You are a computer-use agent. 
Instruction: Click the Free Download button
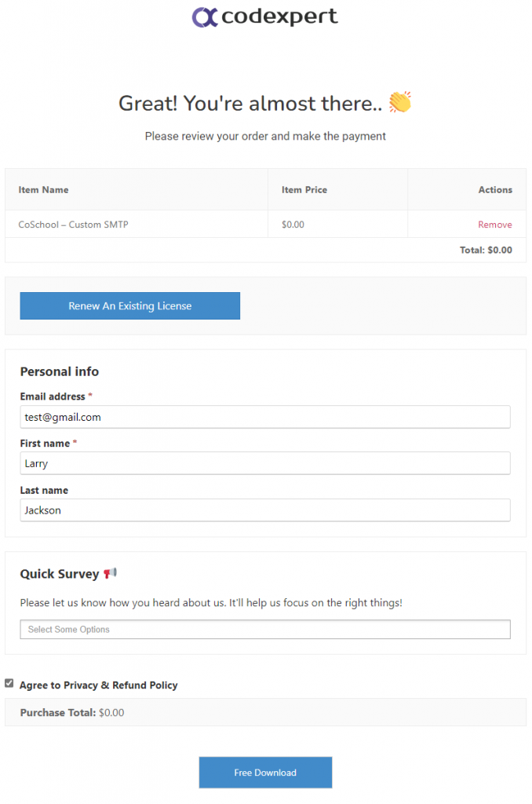(265, 773)
